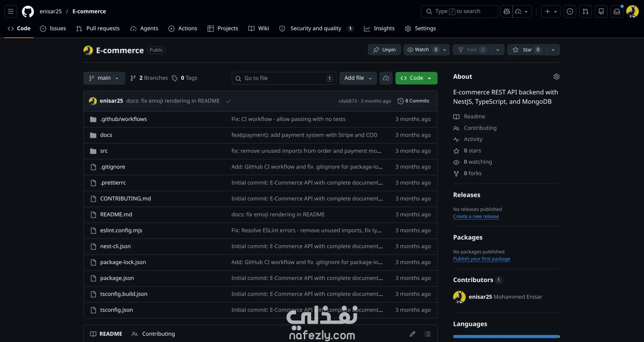Open repositories icon in top header

coord(601,11)
